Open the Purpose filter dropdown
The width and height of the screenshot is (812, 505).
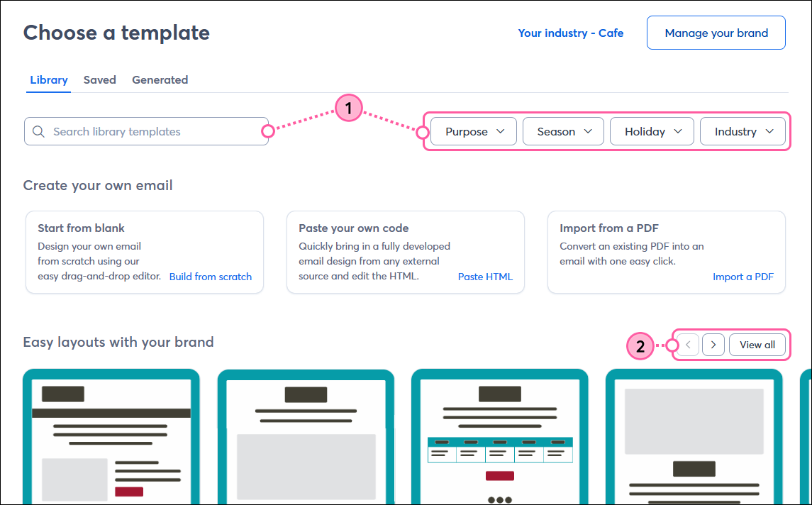coord(473,131)
